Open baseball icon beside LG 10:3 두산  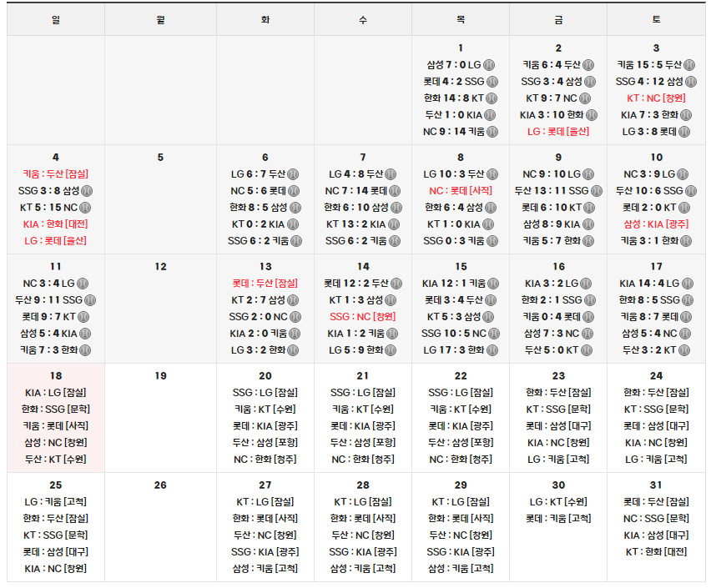tap(492, 174)
